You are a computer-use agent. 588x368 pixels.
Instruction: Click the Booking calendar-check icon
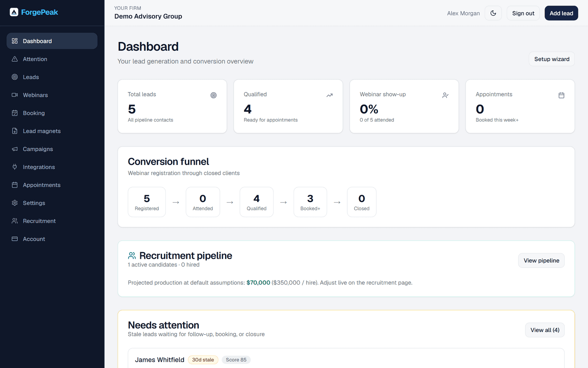(x=15, y=113)
